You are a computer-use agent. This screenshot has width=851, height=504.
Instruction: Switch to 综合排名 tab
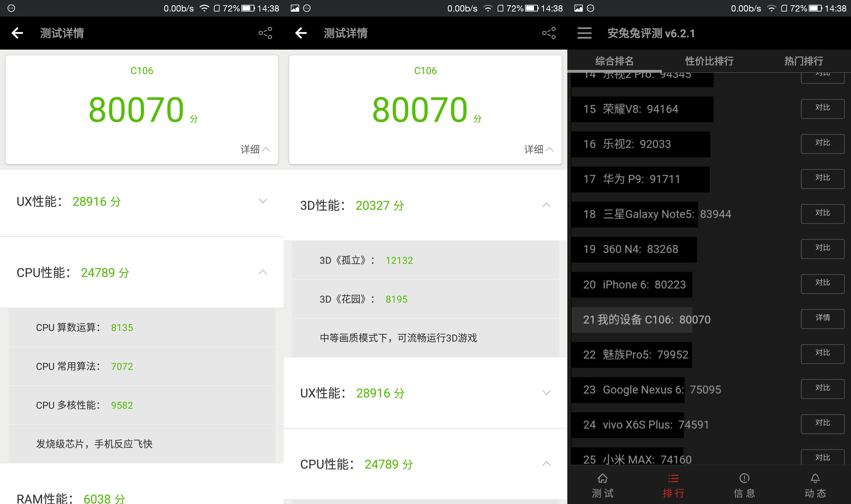pos(614,61)
